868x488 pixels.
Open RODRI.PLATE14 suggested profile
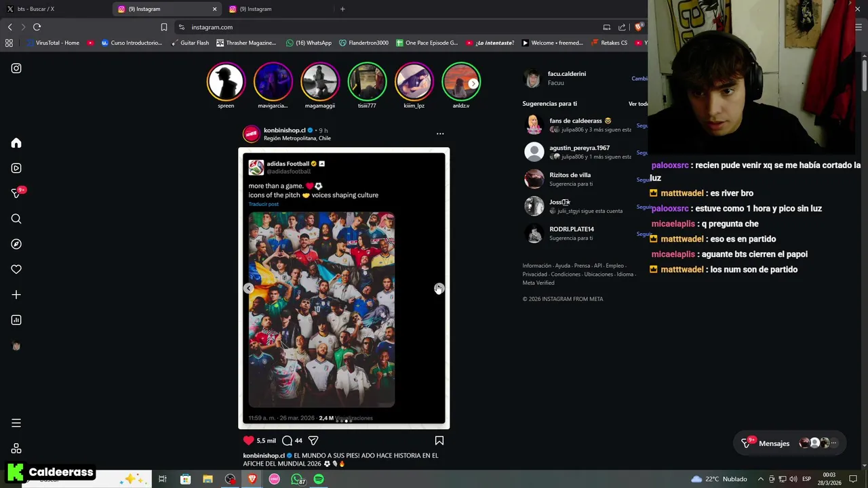pyautogui.click(x=571, y=229)
